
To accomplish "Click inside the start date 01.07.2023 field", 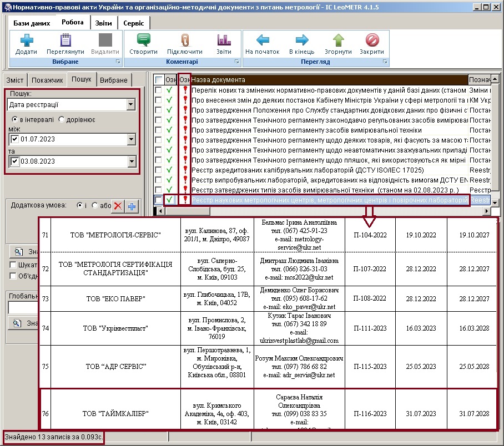I will tap(73, 139).
